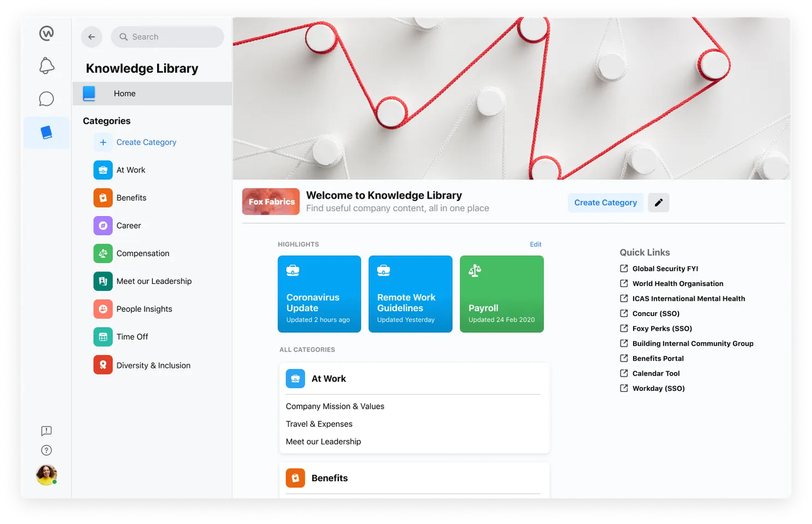
Task: Open your profile avatar
Action: pyautogui.click(x=46, y=475)
